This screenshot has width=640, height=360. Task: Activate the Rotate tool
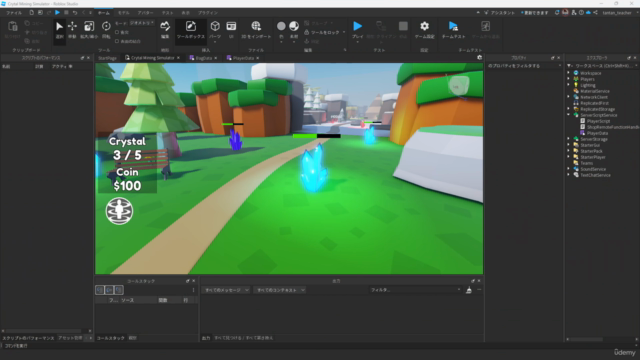coord(106,30)
